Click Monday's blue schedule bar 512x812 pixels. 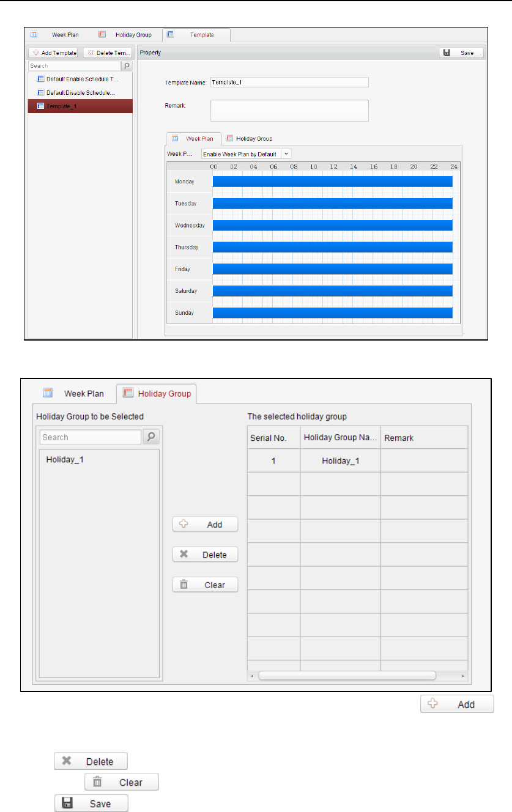click(x=332, y=182)
